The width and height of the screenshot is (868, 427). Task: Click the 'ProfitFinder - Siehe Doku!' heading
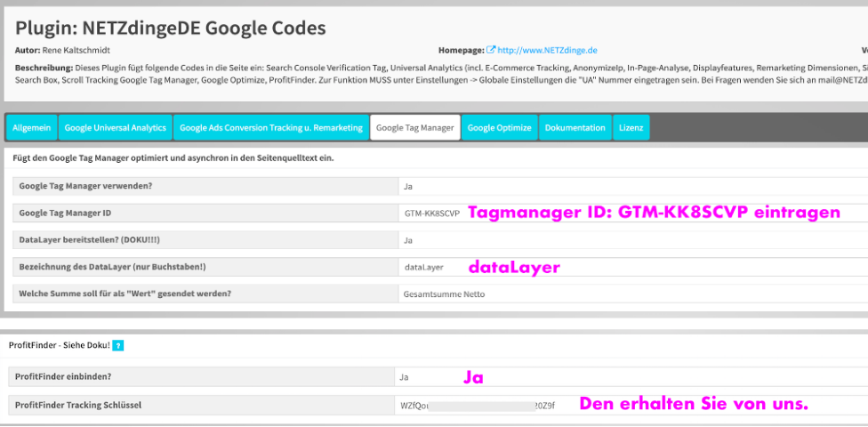point(60,345)
